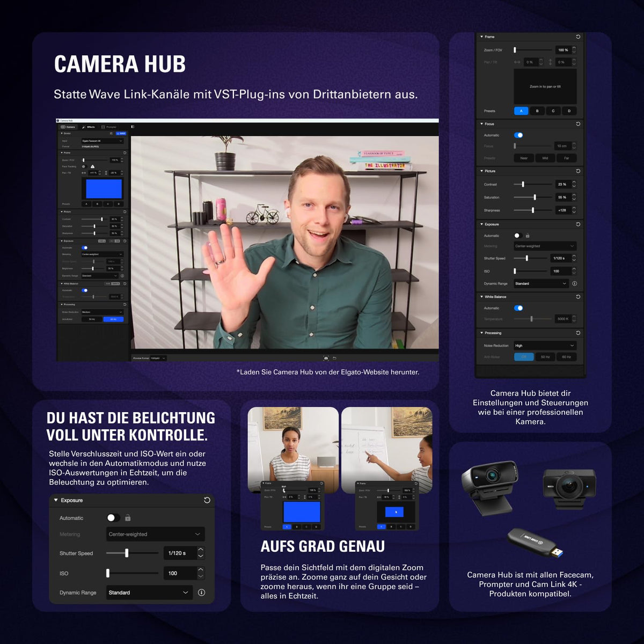The width and height of the screenshot is (644, 644).
Task: Choose the Far focus preset
Action: pos(566,158)
